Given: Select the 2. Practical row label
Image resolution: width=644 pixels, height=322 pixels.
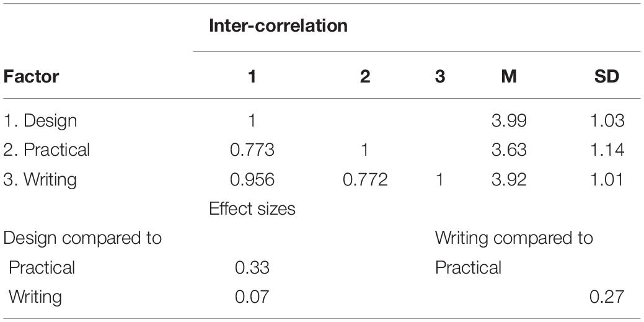Looking at the screenshot, I should click(47, 150).
